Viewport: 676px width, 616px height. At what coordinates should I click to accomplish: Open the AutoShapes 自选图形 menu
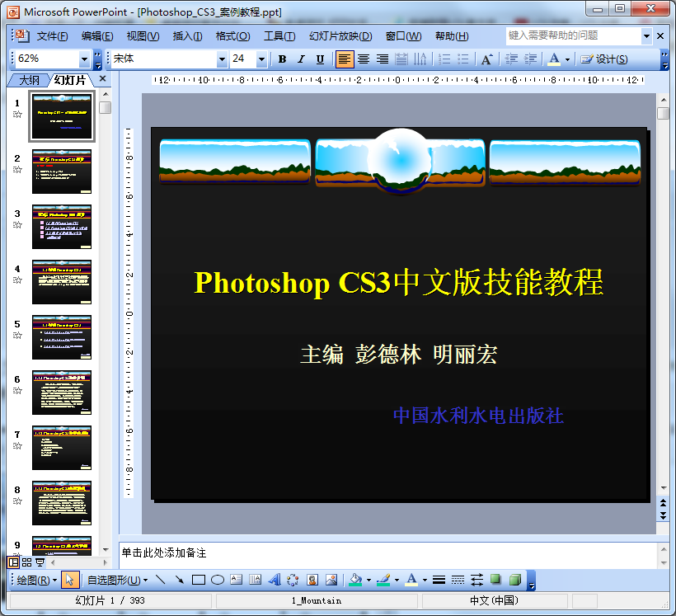point(117,580)
